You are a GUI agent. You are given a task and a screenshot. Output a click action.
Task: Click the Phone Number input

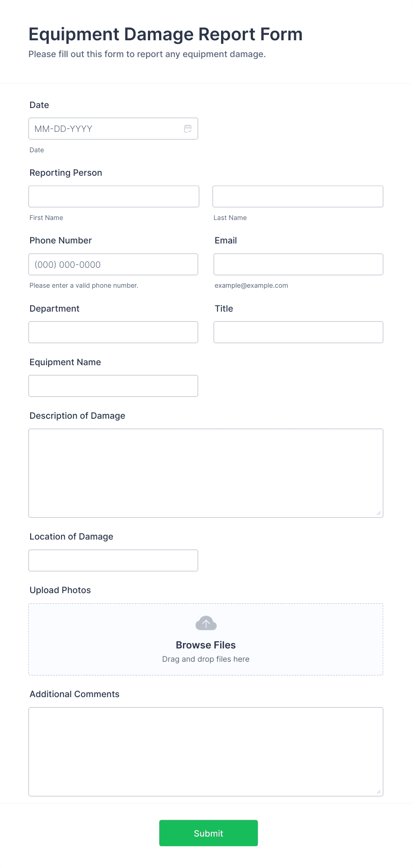pyautogui.click(x=113, y=264)
